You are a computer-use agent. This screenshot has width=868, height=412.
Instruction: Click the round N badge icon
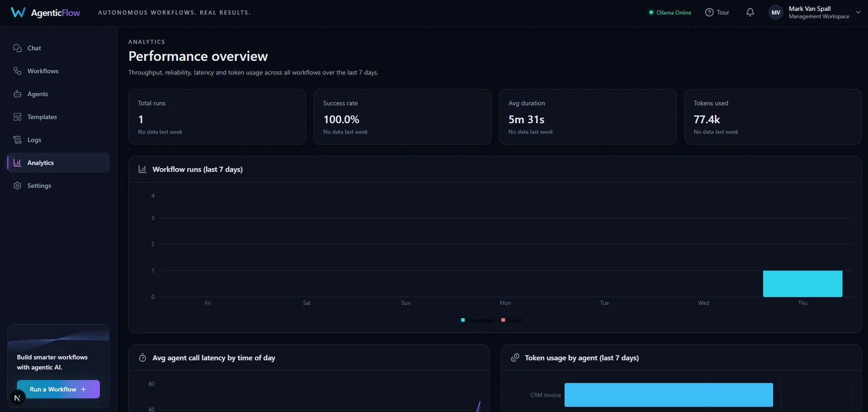point(17,398)
